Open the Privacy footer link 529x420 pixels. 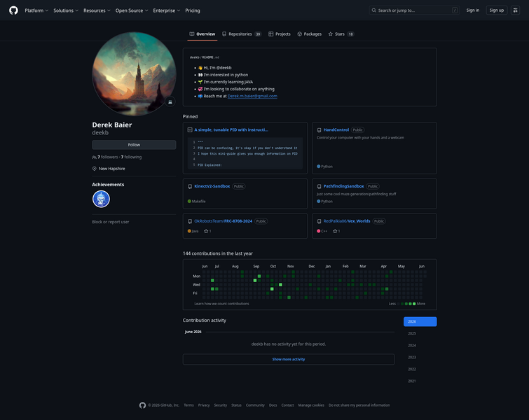pos(204,405)
